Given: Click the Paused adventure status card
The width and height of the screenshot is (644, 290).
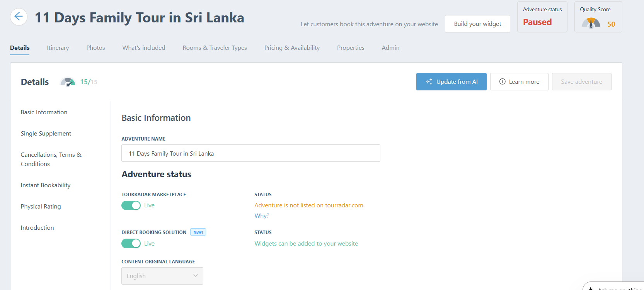Looking at the screenshot, I should 542,17.
